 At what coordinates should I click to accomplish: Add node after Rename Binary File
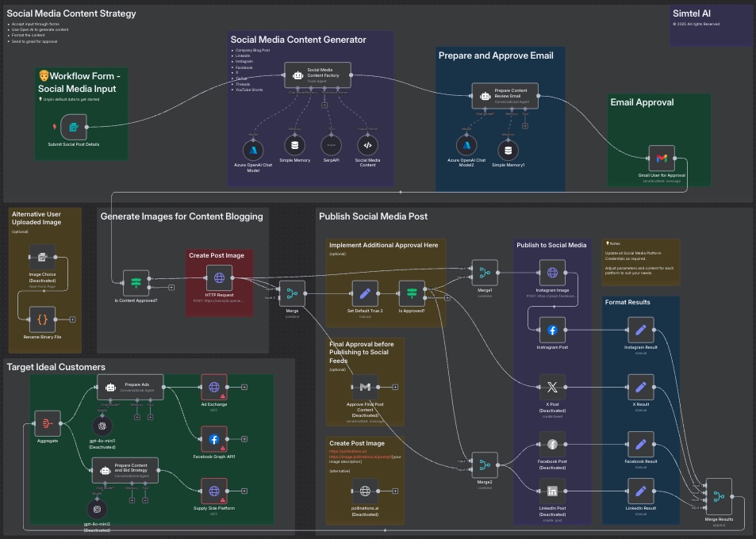click(x=72, y=319)
